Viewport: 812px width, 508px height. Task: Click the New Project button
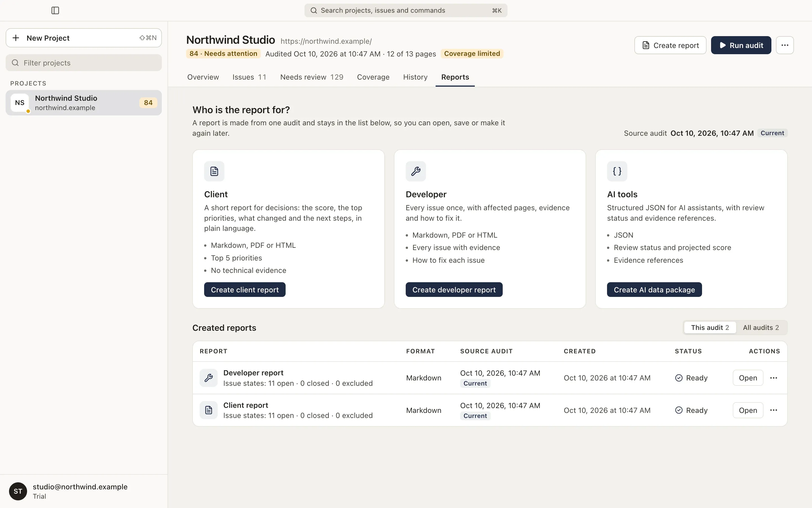pos(83,38)
